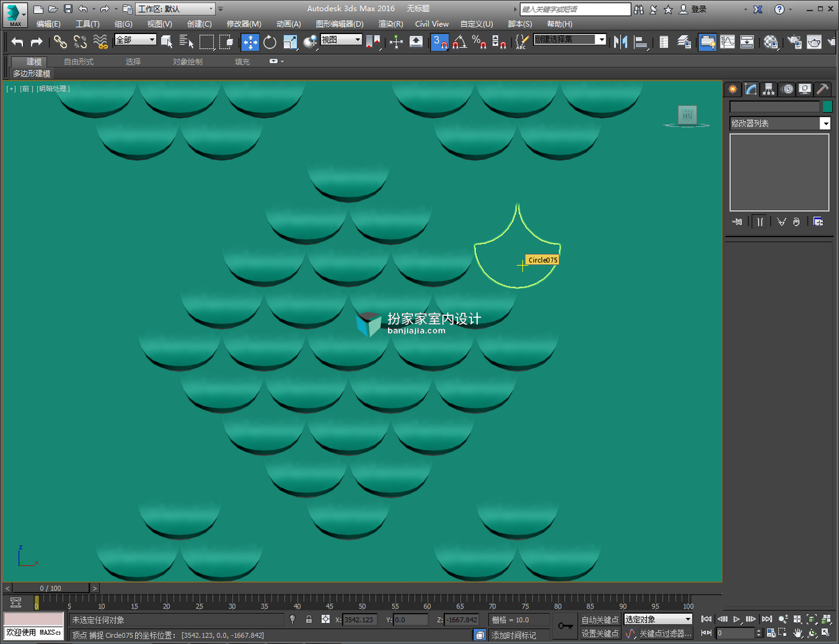This screenshot has width=839, height=644.
Task: Open the Utilities hammer panel tab
Action: [823, 89]
